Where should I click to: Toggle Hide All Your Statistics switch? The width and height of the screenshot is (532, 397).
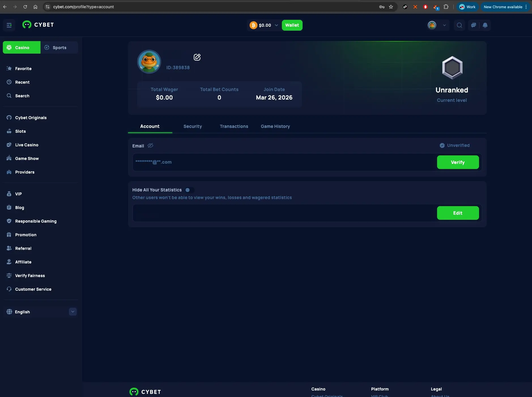point(189,190)
